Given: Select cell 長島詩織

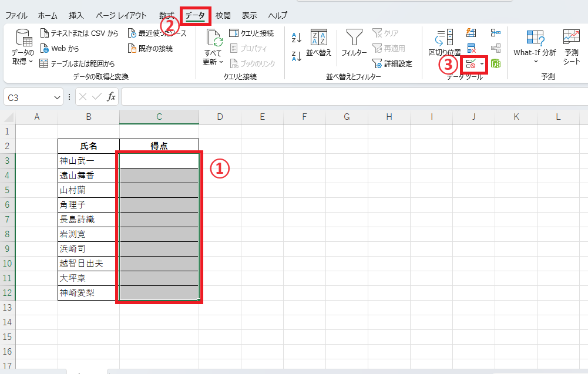Looking at the screenshot, I should [x=89, y=219].
